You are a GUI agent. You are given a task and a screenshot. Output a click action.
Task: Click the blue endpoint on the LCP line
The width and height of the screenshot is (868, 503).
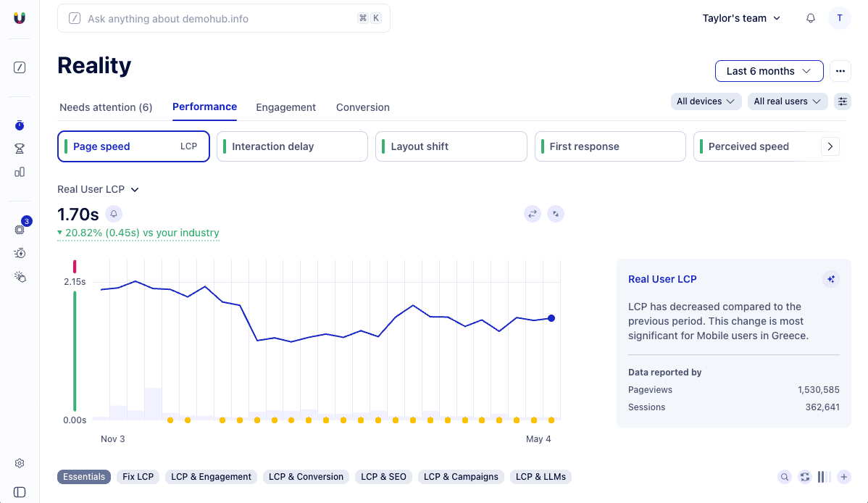pyautogui.click(x=551, y=318)
